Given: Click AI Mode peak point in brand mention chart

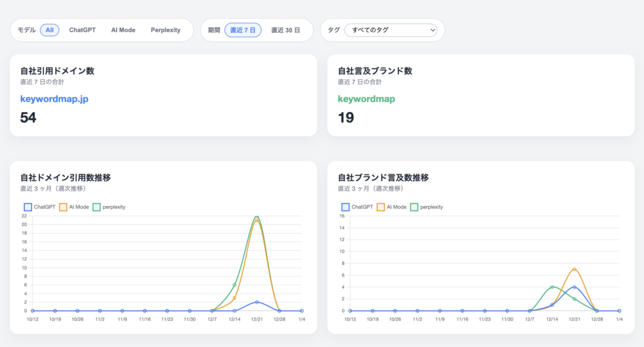Looking at the screenshot, I should coord(574,270).
